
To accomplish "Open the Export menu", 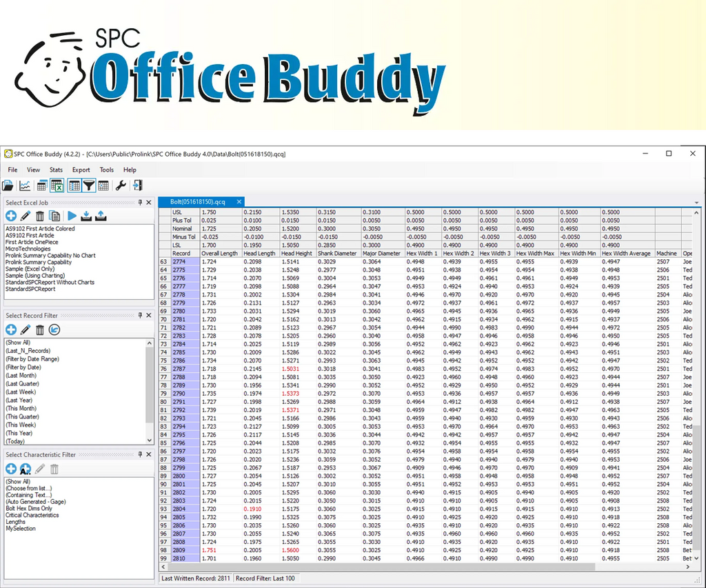I will [x=81, y=170].
